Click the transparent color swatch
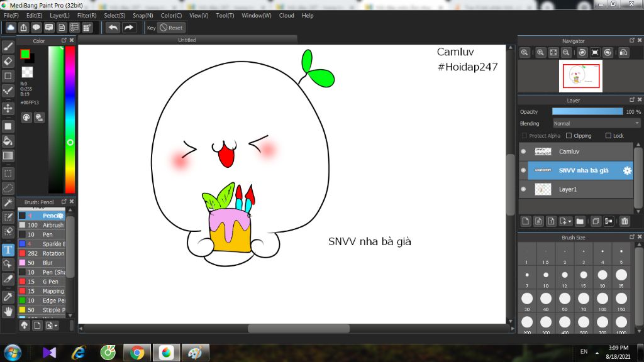This screenshot has height=362, width=644. 27,72
